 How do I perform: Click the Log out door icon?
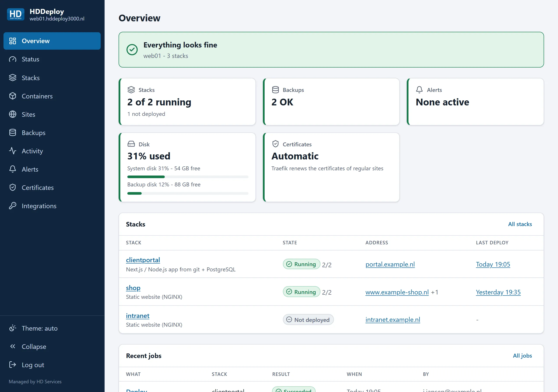pyautogui.click(x=13, y=365)
